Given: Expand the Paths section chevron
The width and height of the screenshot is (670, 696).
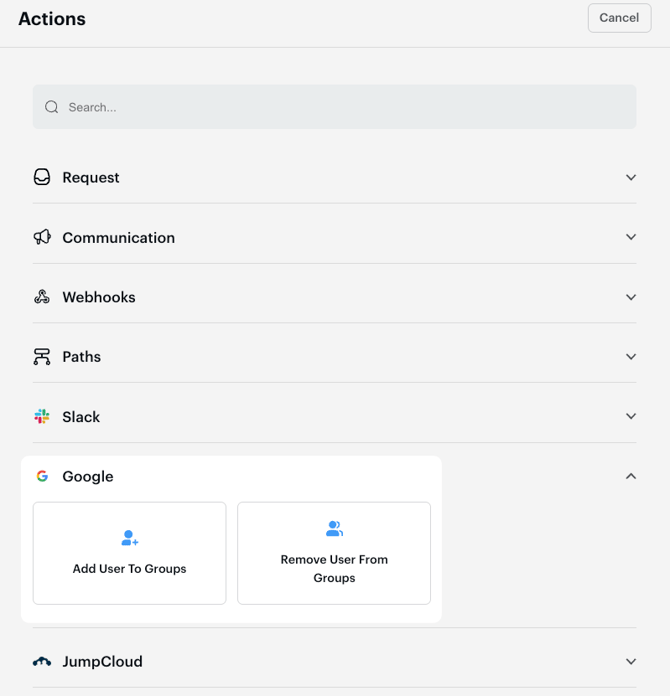Looking at the screenshot, I should [x=631, y=357].
